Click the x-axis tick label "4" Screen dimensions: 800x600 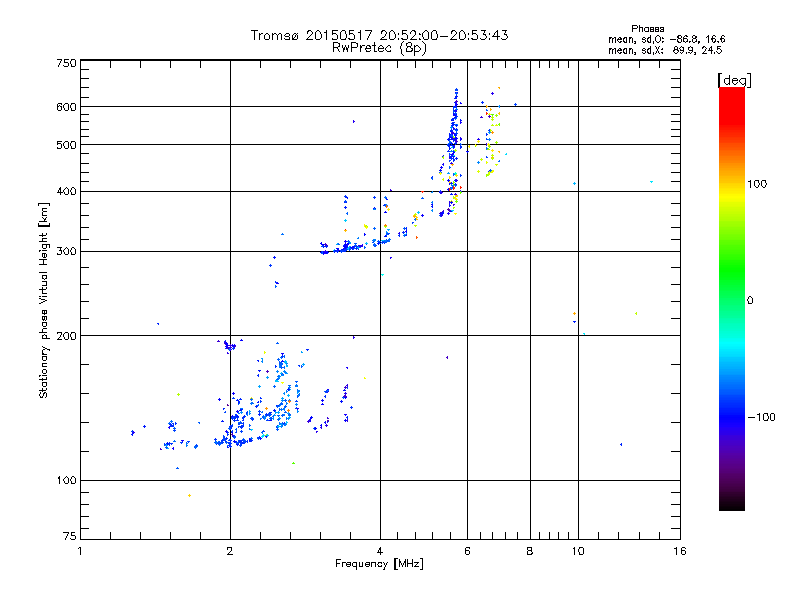click(380, 551)
